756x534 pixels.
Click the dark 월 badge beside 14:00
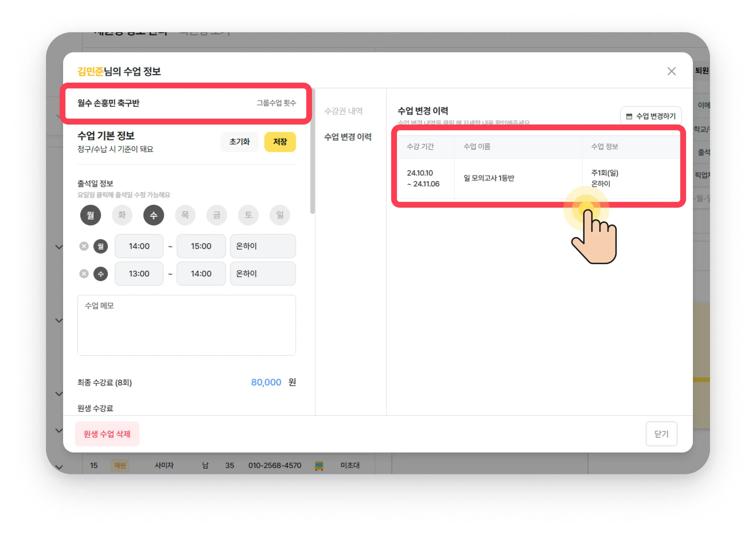100,246
